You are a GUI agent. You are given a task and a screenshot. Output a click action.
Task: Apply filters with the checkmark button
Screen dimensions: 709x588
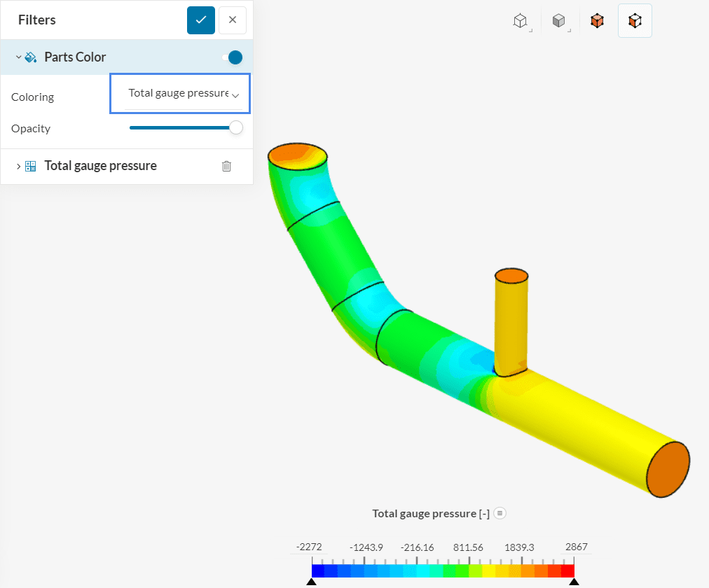pyautogui.click(x=201, y=20)
